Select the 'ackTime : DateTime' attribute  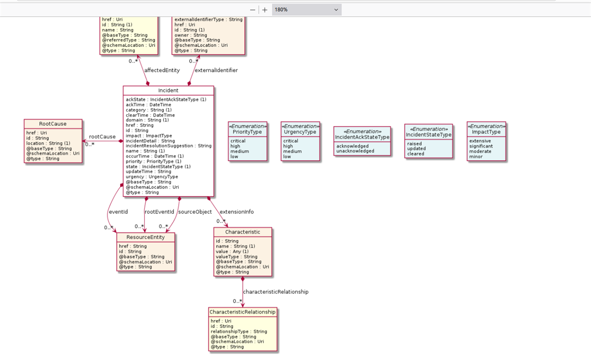click(149, 105)
